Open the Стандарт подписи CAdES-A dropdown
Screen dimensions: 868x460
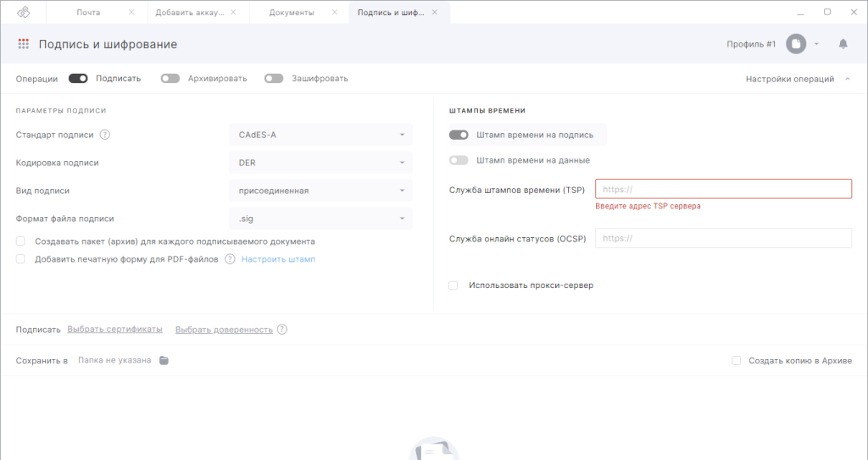[x=320, y=135]
